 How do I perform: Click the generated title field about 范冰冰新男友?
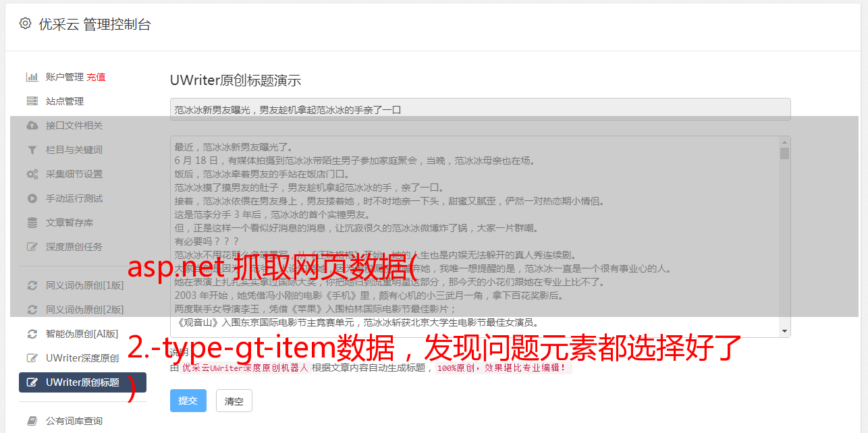(480, 109)
